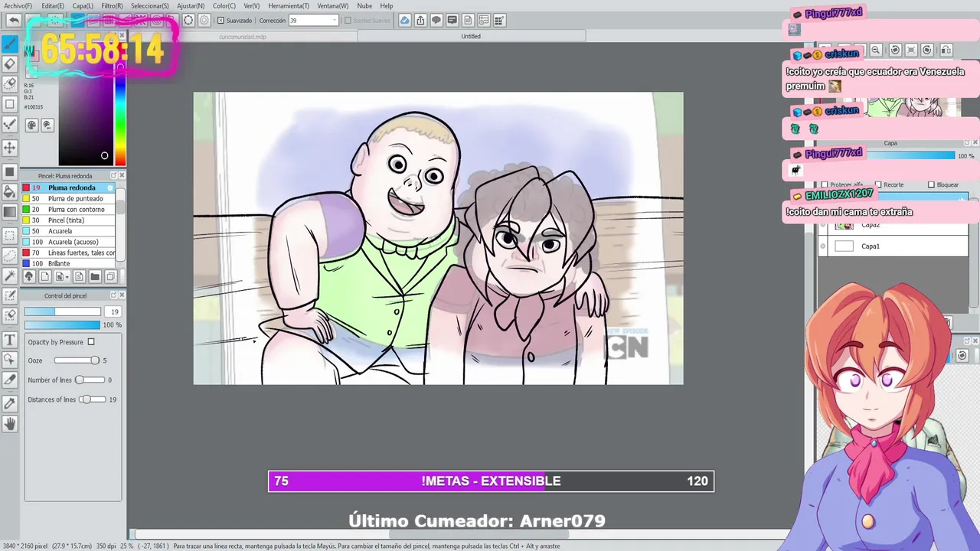Screen dimensions: 980x551
Task: Adjust the Number of lines slider
Action: click(x=90, y=380)
